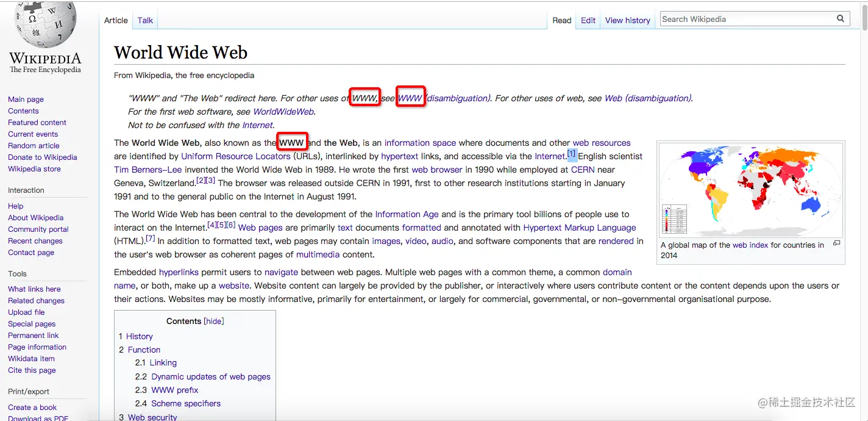Viewport: 868px width, 421px height.
Task: Switch to the Article tab
Action: pyautogui.click(x=116, y=20)
